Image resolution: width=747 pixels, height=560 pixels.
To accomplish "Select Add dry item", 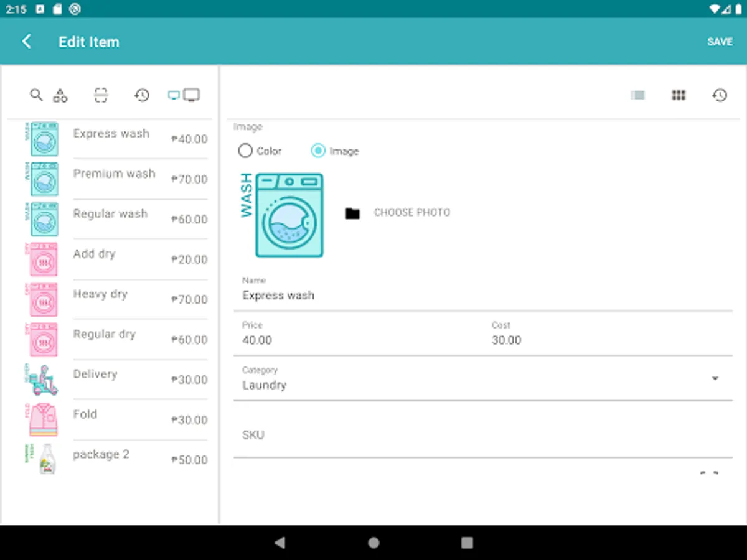I will (x=115, y=259).
